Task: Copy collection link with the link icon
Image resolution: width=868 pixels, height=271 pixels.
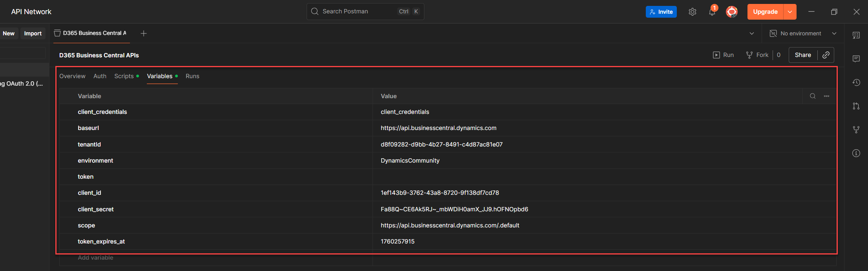Action: pos(826,55)
